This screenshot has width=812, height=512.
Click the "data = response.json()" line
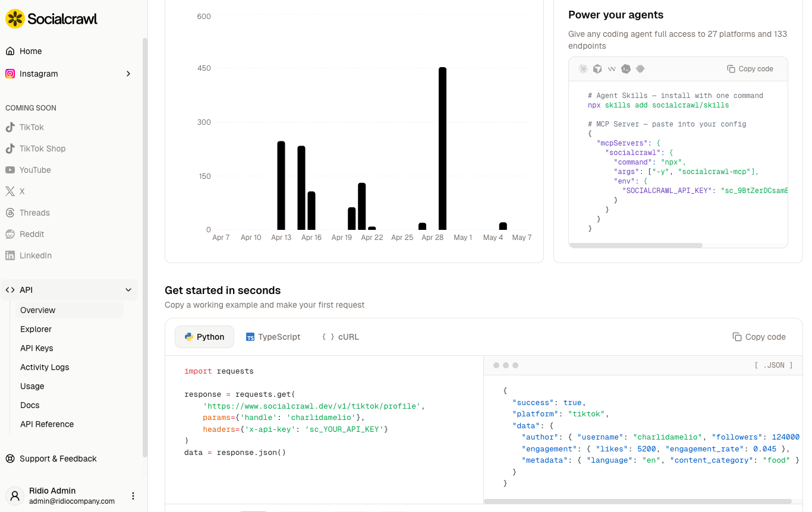pyautogui.click(x=235, y=453)
